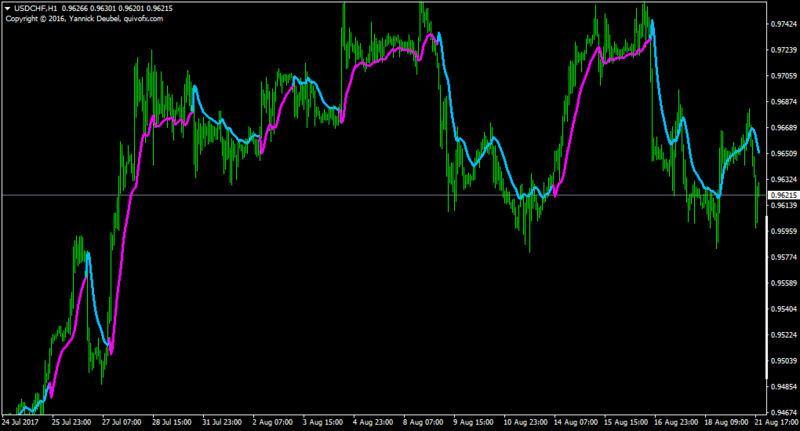Click time axis label 24 Jul 2017
Viewport: 800px width, 431px height.
[x=20, y=422]
